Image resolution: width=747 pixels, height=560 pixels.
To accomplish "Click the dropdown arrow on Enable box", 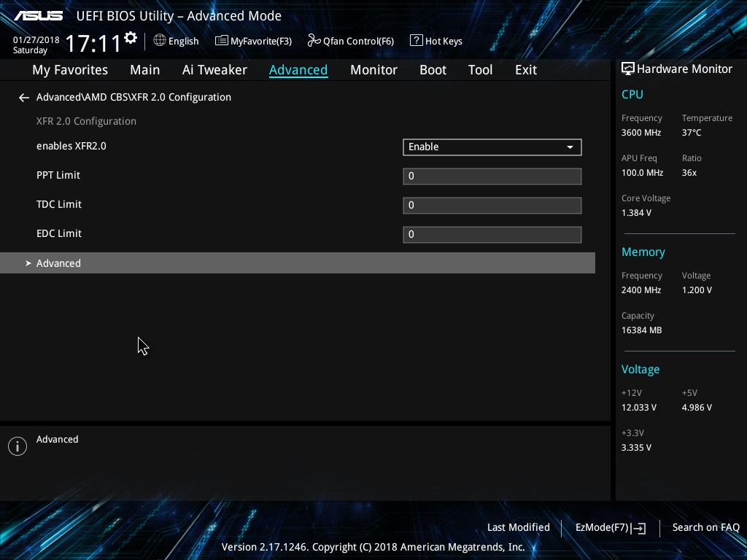I will pos(570,147).
